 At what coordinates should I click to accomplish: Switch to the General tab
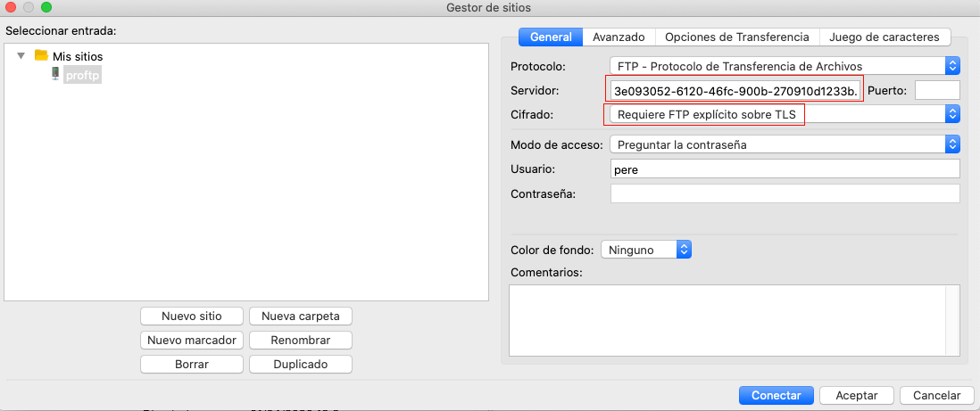pos(551,37)
